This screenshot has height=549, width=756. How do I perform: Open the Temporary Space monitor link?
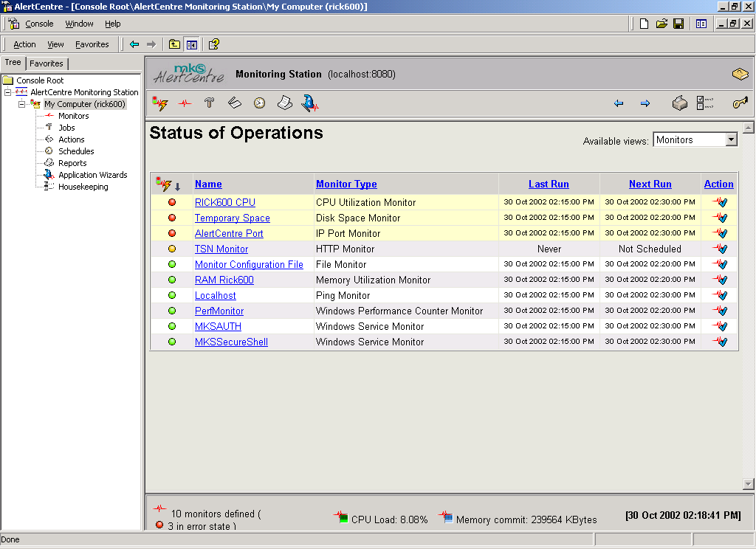tap(232, 218)
